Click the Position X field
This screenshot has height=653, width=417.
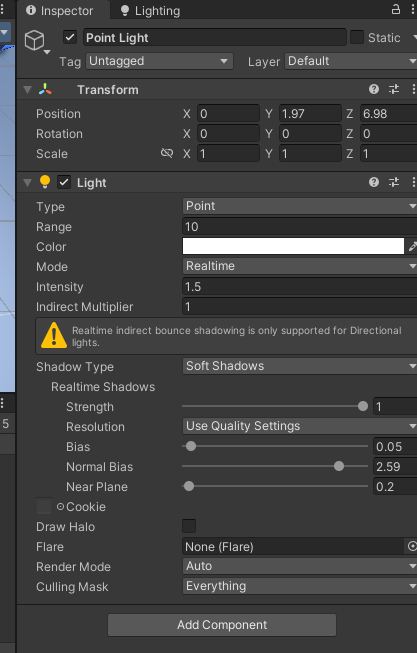pyautogui.click(x=228, y=113)
